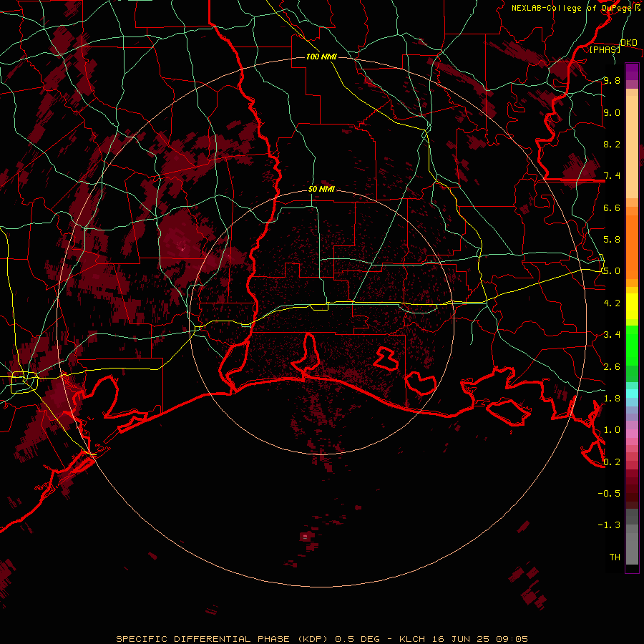Click the 9.8 scale value
The height and width of the screenshot is (644, 644).
tap(612, 80)
